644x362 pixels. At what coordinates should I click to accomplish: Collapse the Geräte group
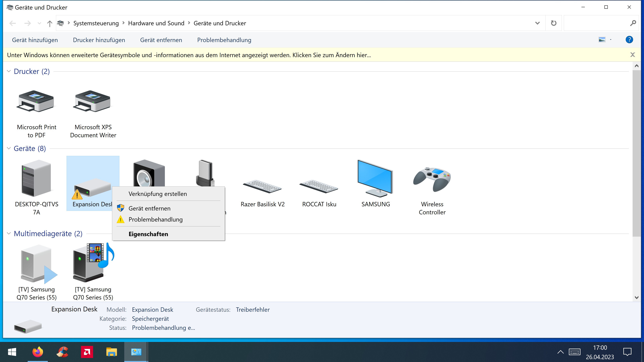(9, 148)
